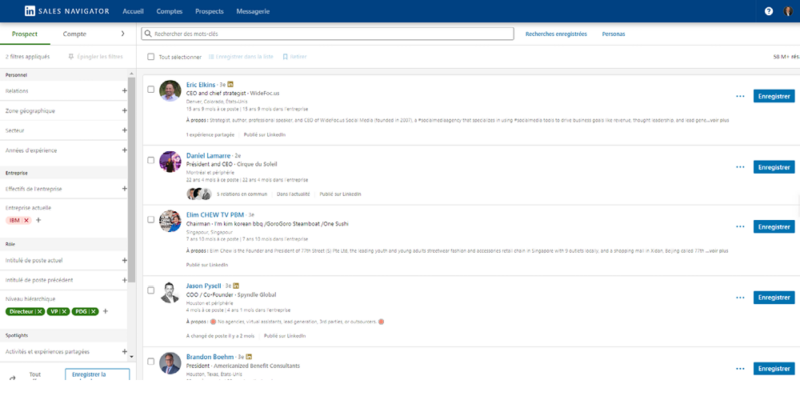Click the Enregistrer dans la liste icon
This screenshot has width=800, height=400.
[x=211, y=57]
